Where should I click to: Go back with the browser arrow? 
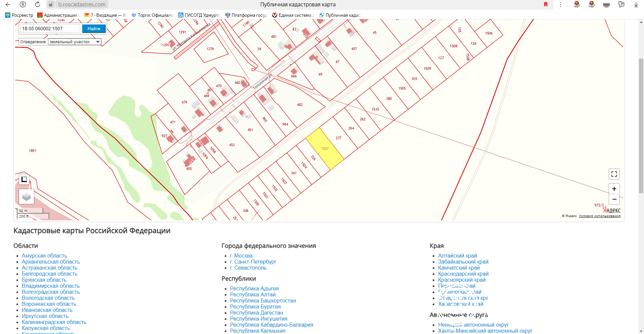[8, 4]
